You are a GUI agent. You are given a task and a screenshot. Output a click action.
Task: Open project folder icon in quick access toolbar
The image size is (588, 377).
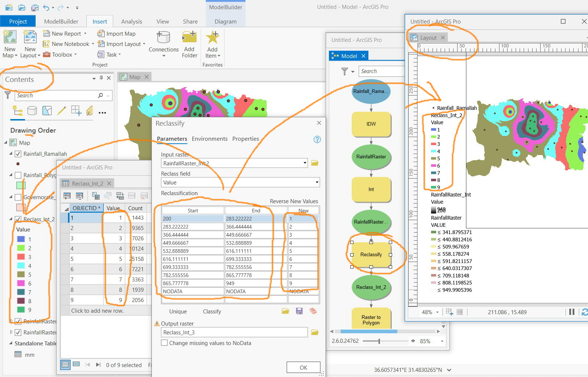click(x=22, y=7)
